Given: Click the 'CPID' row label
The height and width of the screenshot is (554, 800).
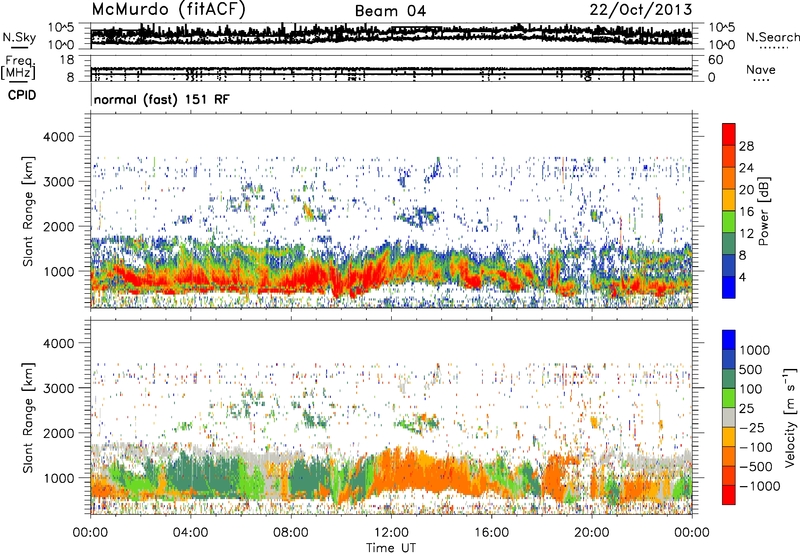Looking at the screenshot, I should point(22,95).
